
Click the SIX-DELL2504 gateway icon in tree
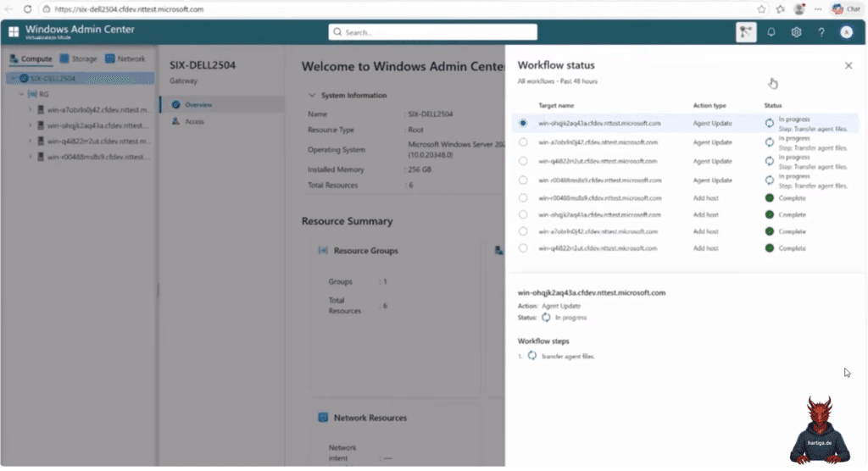pyautogui.click(x=24, y=79)
